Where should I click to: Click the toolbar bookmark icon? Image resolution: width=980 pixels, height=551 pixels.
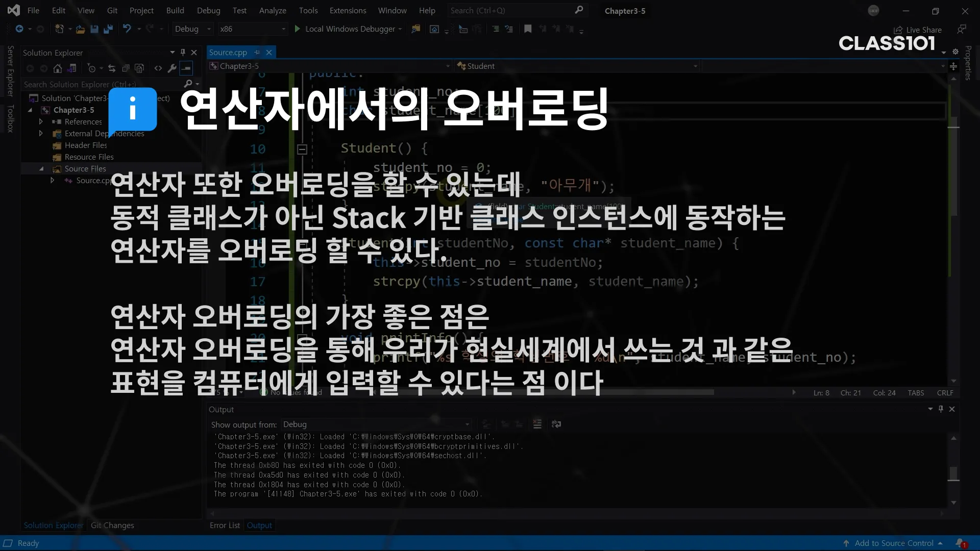point(528,29)
